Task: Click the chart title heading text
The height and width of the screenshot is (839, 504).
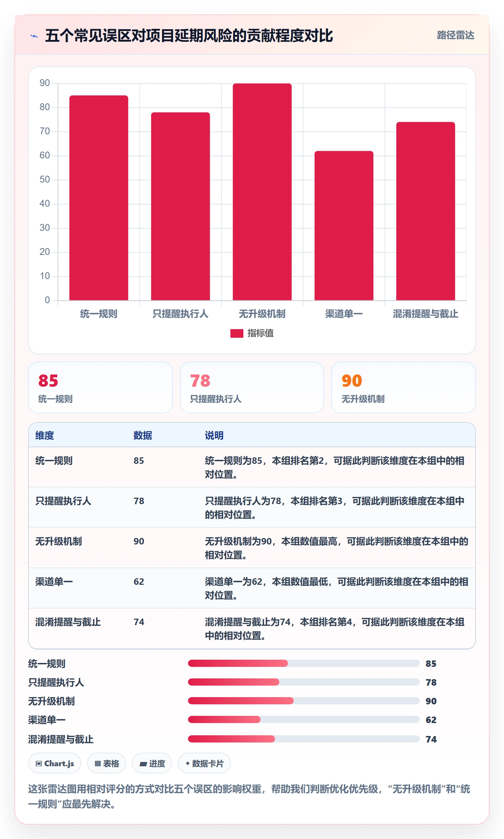Action: [189, 36]
